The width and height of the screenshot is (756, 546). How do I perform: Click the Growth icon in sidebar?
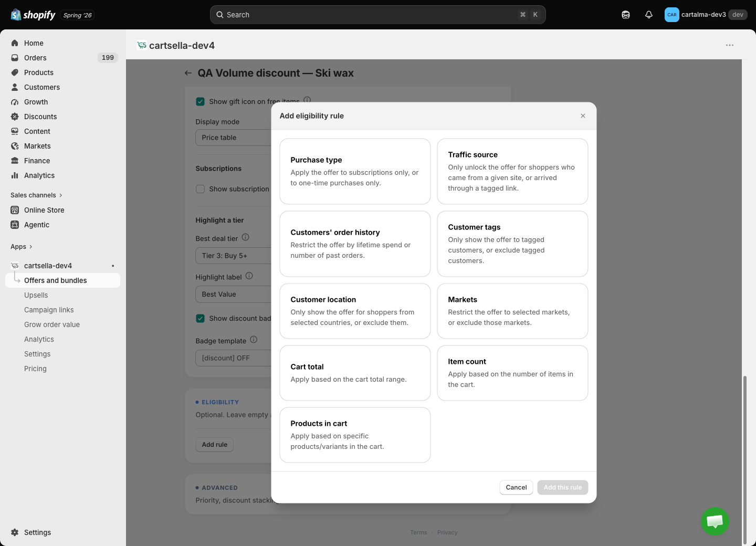(x=15, y=102)
